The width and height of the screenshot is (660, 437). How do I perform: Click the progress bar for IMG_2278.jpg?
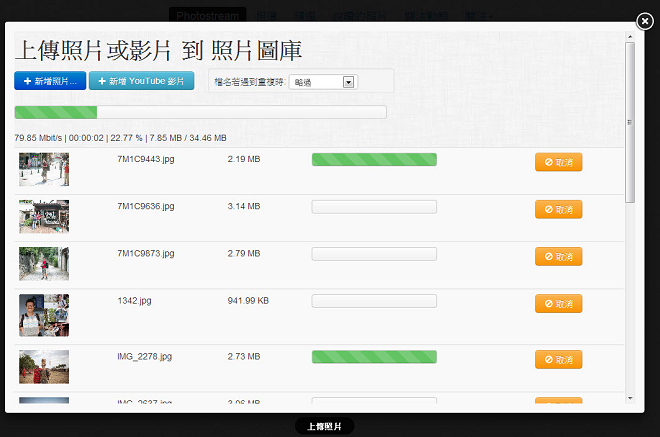pos(374,357)
